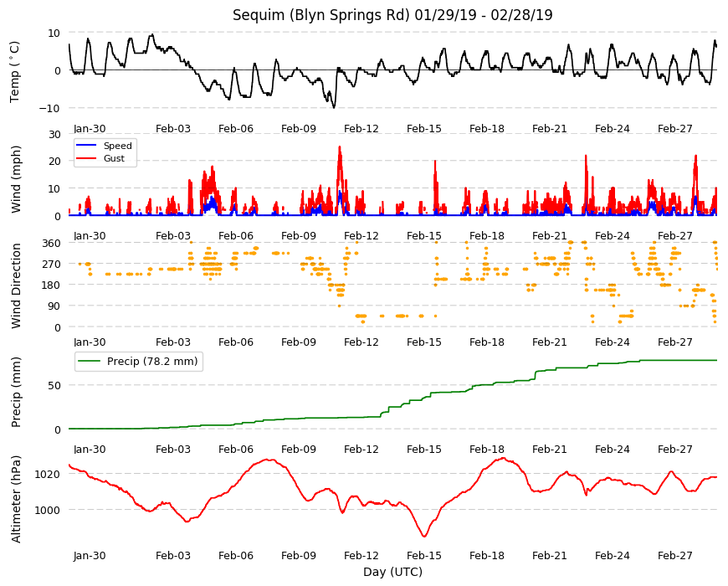Viewport: 728px width, 586px height.
Task: Click Feb-21 tick under the wind direction plot
Action: coord(550,342)
